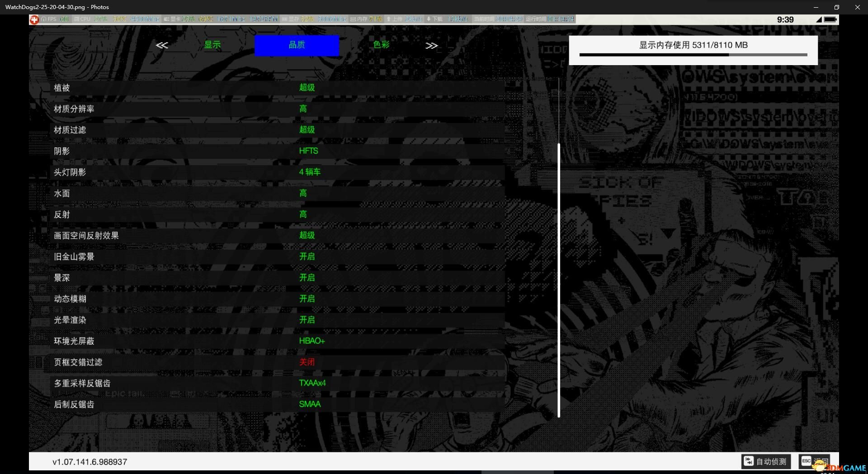Select the 阴影 setting label

(62, 151)
